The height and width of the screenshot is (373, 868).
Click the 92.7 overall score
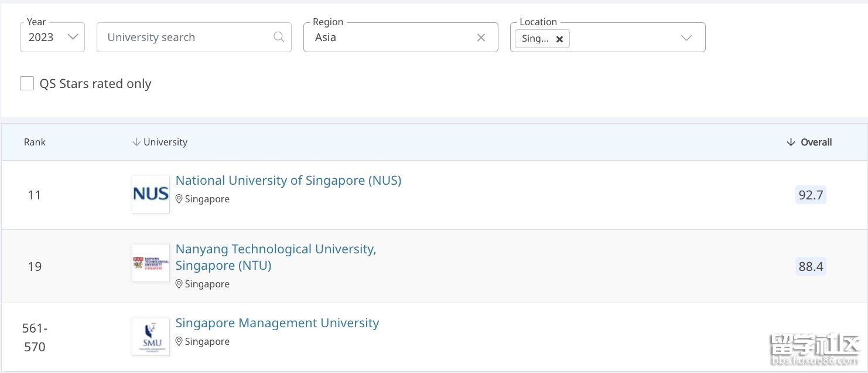click(x=811, y=195)
